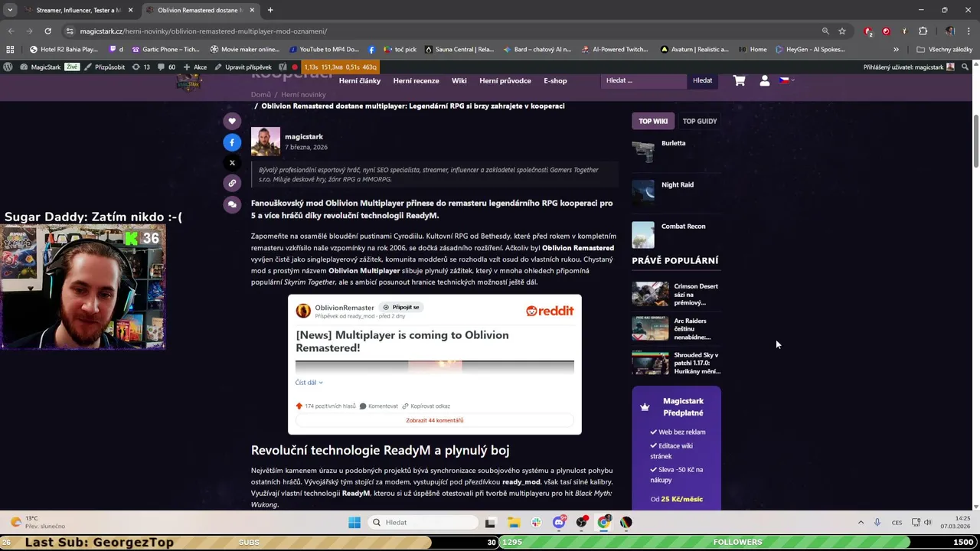
Task: Select the TOP WIKI tab
Action: (x=653, y=121)
